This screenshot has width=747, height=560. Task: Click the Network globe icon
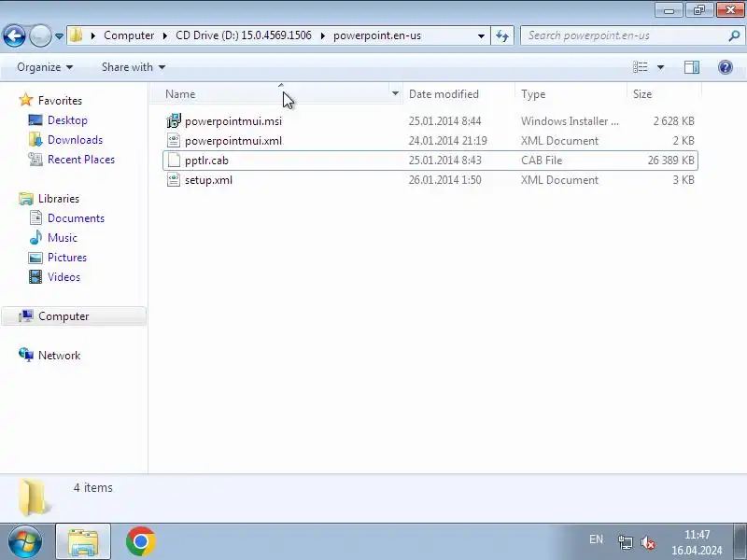[26, 355]
